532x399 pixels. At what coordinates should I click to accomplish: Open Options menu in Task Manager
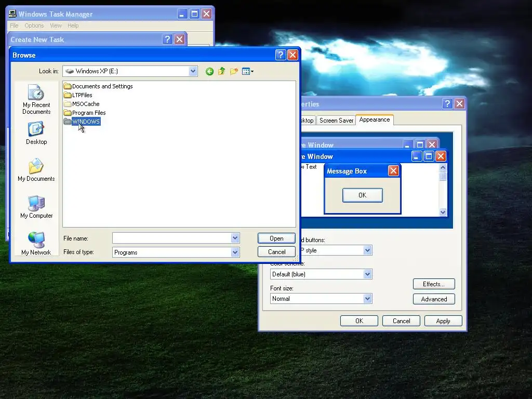(x=34, y=25)
